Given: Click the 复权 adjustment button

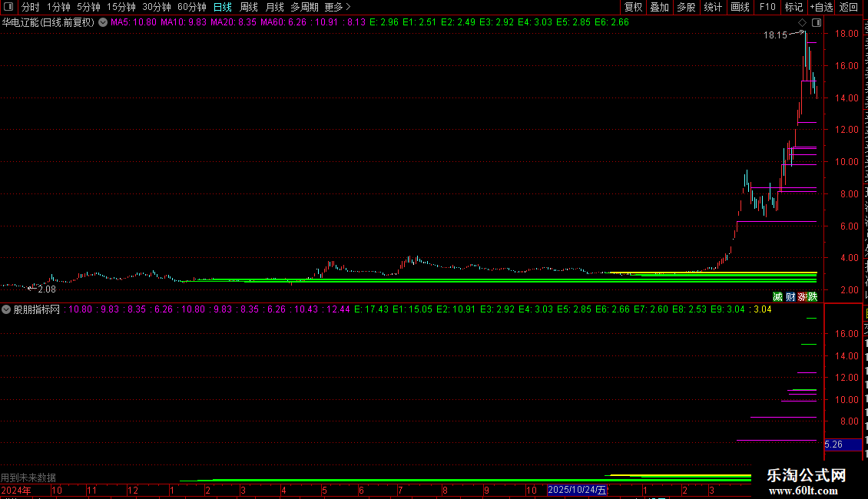Looking at the screenshot, I should click(x=633, y=7).
